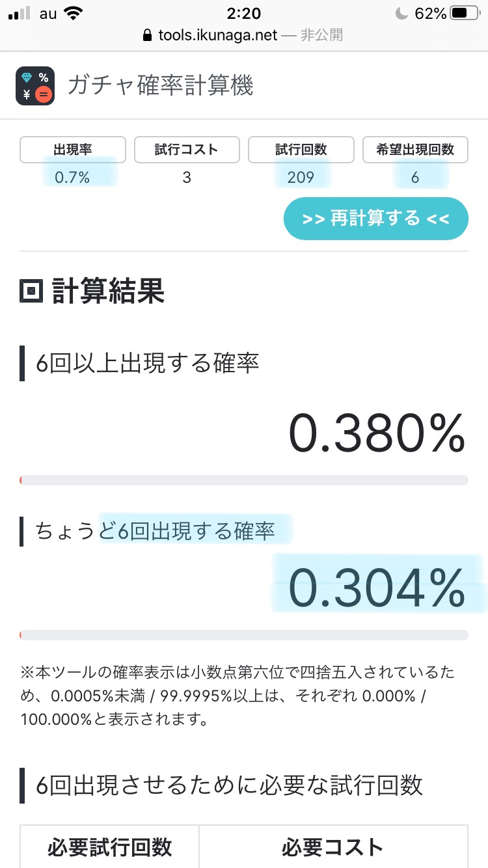Screen dimensions: 488x868
Task: Select the 試行コスト label box
Action: click(187, 150)
